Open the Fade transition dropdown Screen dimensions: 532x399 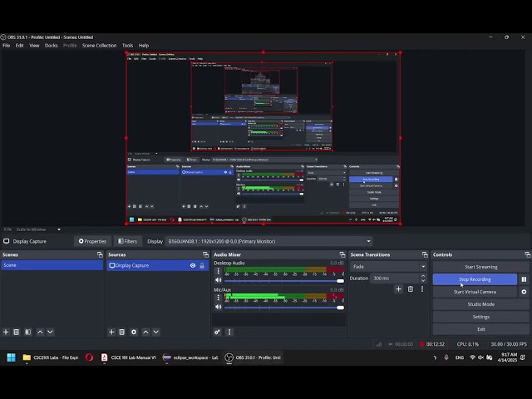click(x=388, y=267)
